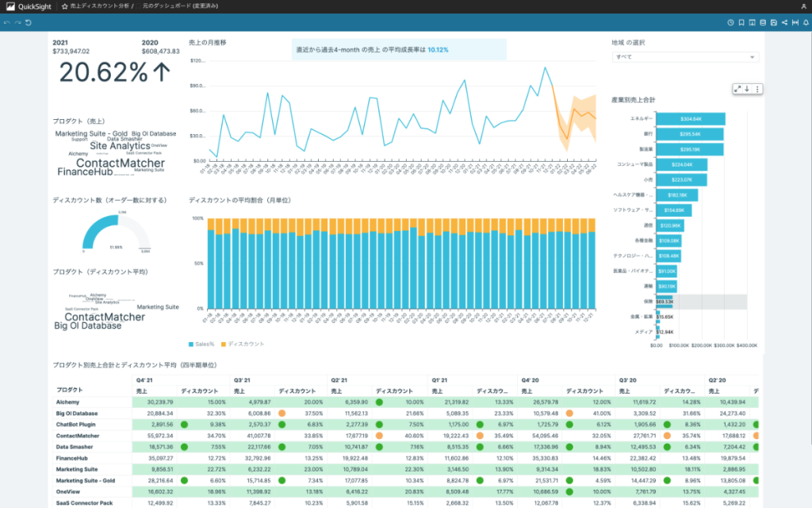Open the three-dot menu on 産業別売上合計 chart

(757, 89)
